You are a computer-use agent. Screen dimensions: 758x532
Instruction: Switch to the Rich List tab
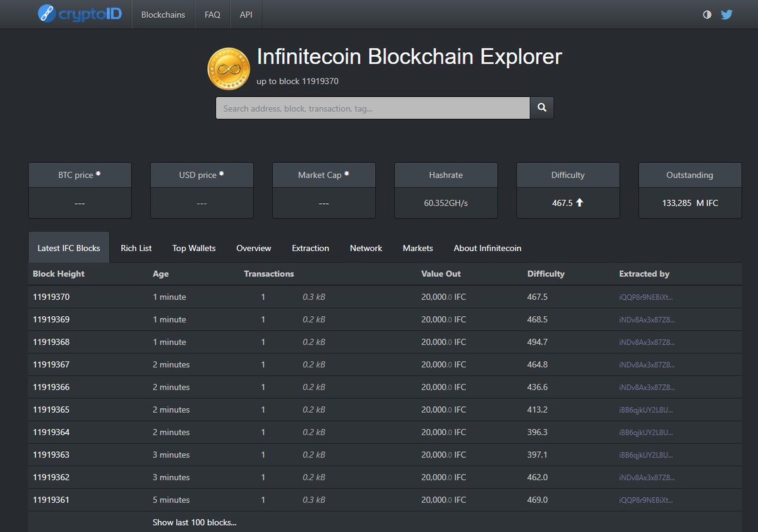136,248
